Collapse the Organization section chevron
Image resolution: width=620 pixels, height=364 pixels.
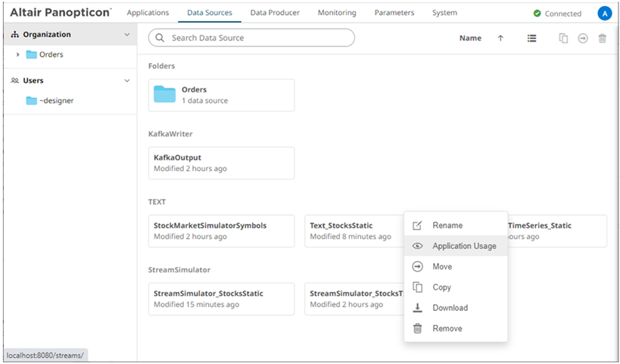(x=126, y=35)
